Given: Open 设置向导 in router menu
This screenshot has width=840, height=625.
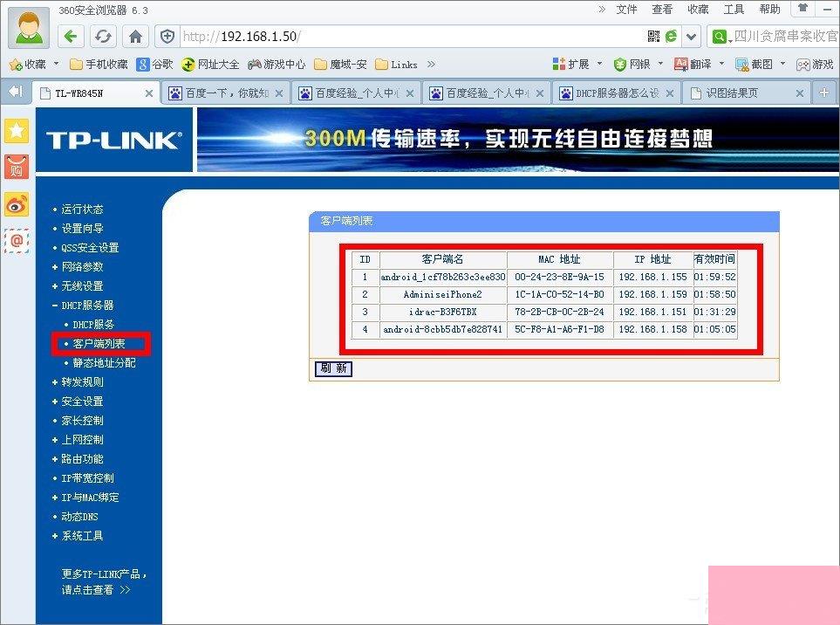Looking at the screenshot, I should [x=82, y=229].
